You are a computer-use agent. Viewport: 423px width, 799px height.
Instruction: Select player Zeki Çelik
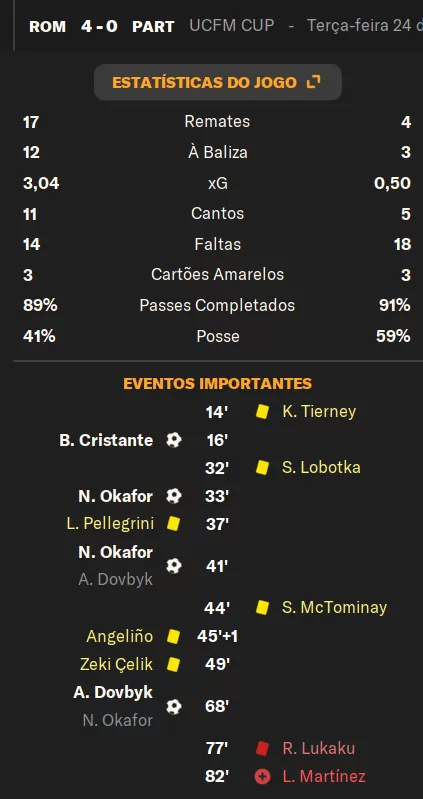tap(116, 664)
